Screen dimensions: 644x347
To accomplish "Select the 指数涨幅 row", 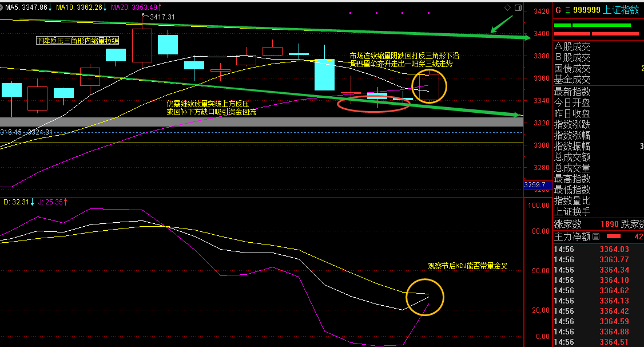I will point(598,135).
